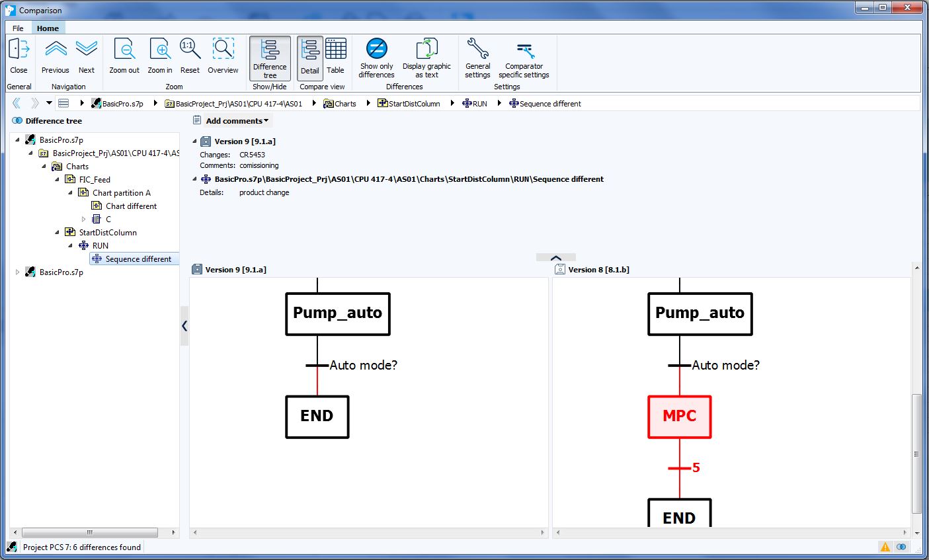This screenshot has width=929, height=560.
Task: Select Chart different tree item
Action: tap(131, 206)
